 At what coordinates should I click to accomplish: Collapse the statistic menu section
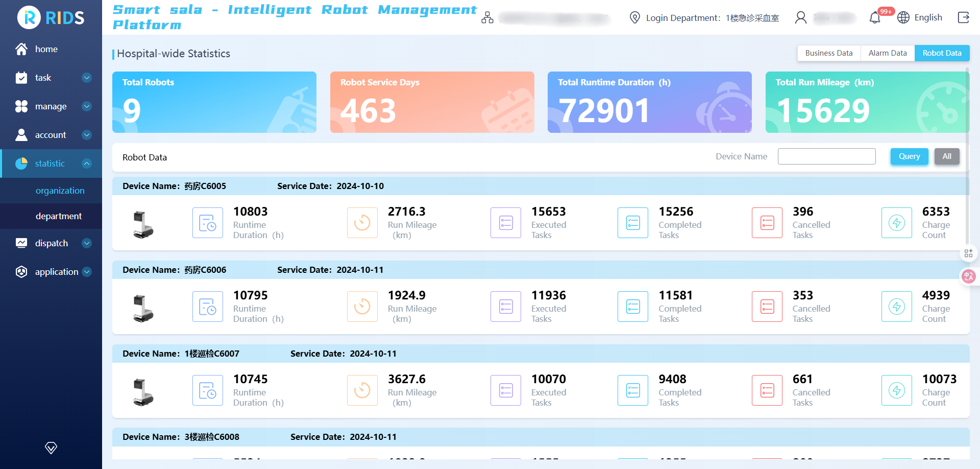87,163
